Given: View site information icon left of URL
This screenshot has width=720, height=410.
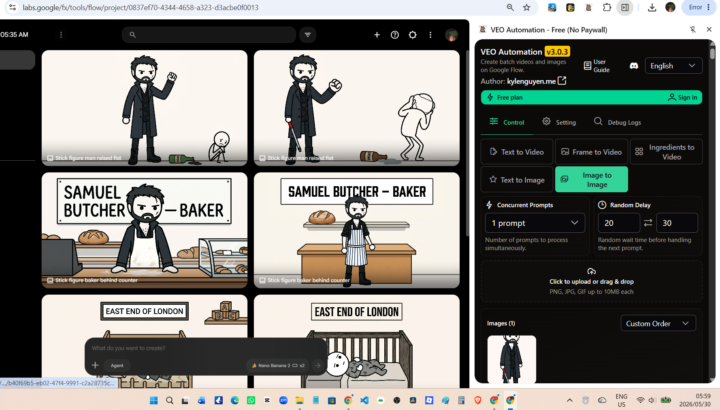Looking at the screenshot, I should click(x=12, y=7).
